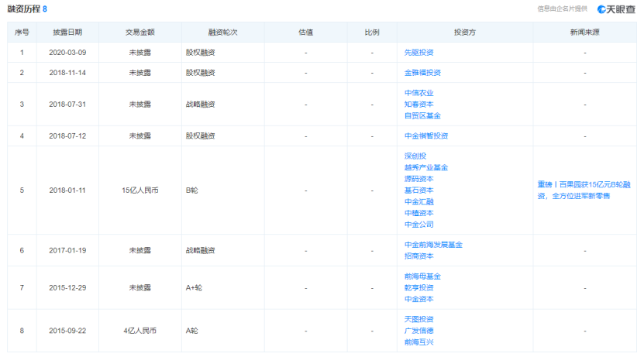
Task: Open investor link 中植资本
Action: [419, 213]
